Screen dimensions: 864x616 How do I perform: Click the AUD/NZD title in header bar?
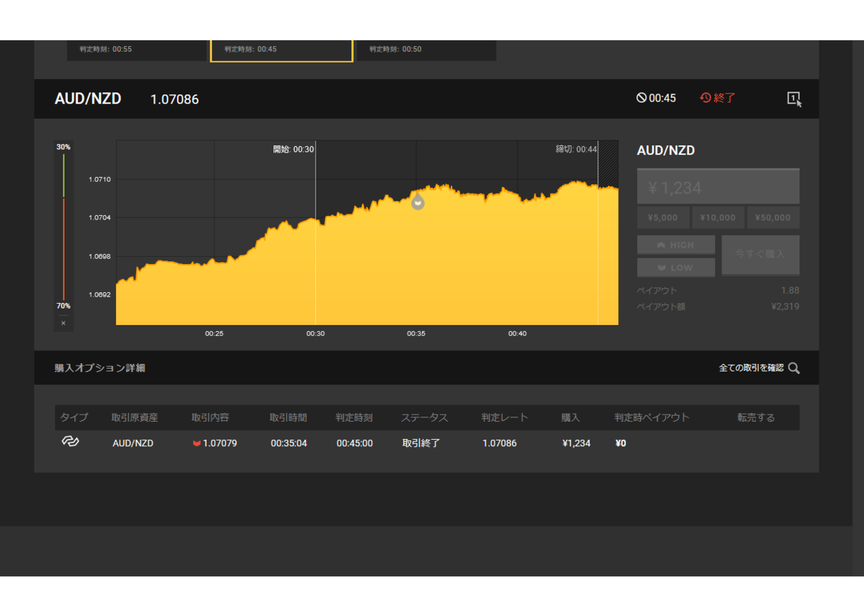click(x=88, y=99)
